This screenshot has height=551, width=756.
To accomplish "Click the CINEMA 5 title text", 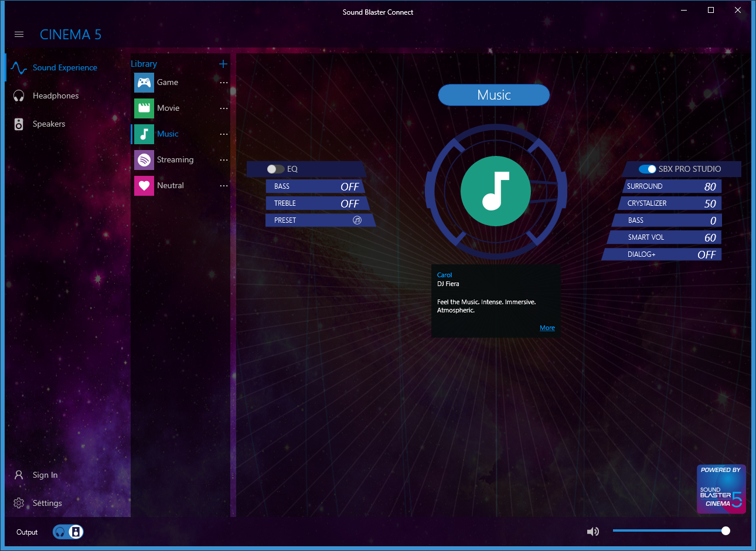I will pyautogui.click(x=70, y=35).
